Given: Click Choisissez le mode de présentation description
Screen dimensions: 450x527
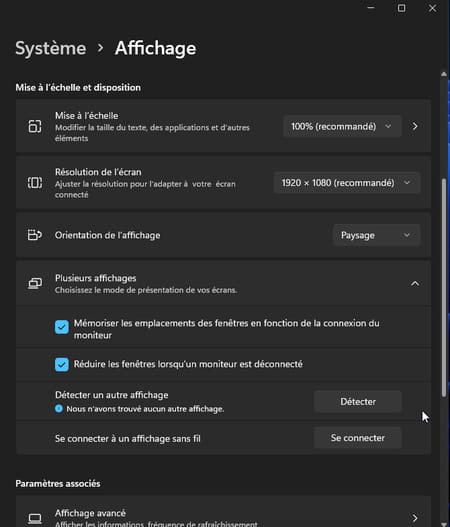Looking at the screenshot, I should pyautogui.click(x=146, y=290).
